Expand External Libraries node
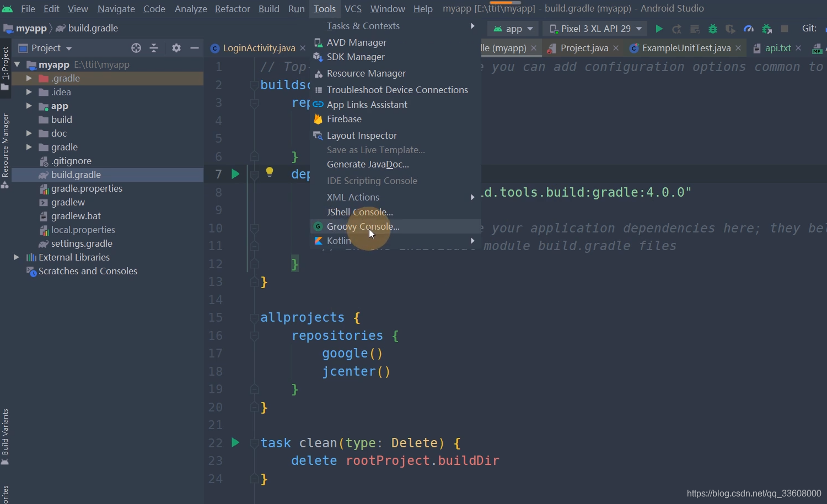Screen dimensions: 827x504 17,257
